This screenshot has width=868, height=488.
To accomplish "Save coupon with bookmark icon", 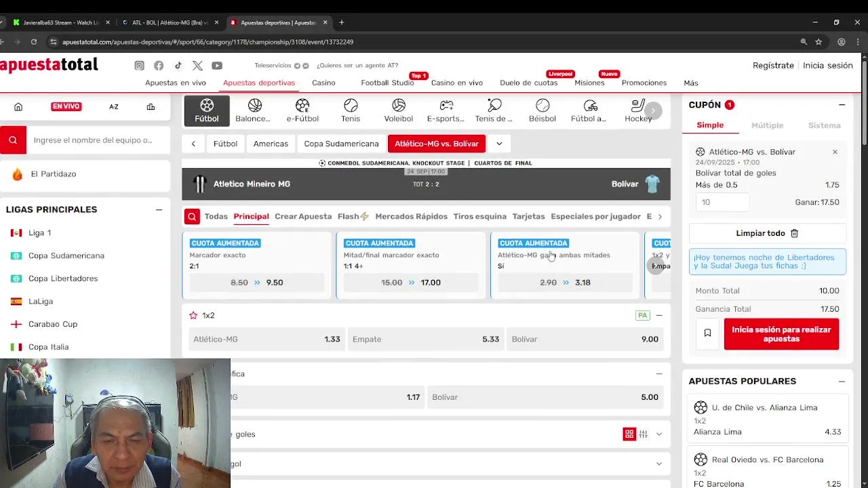I will 707,333.
